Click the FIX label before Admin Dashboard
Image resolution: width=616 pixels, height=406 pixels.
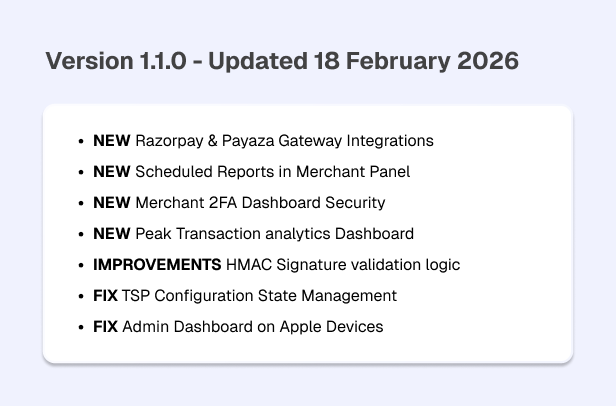point(105,327)
